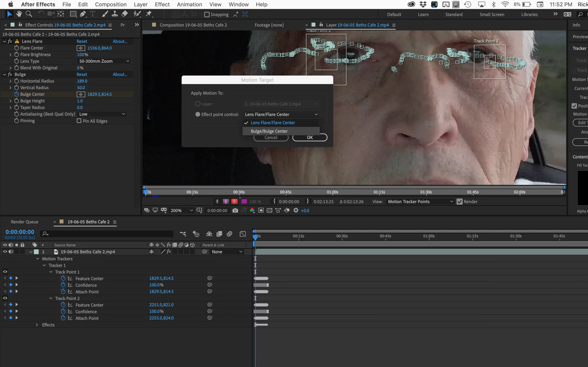Switch to Footage (none) tab
The image size is (588, 367).
tap(269, 25)
